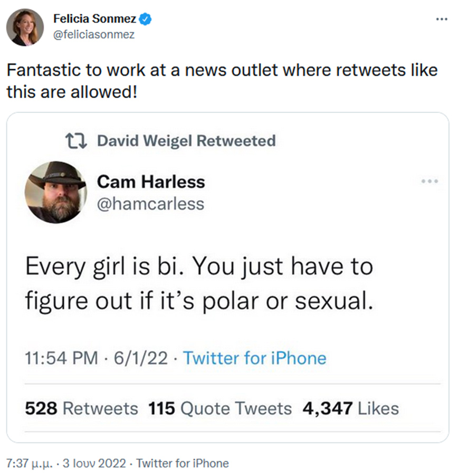Viewport: 458px width, 476px height.
Task: Open the tweet's three-dot more menu
Action: coord(440,20)
